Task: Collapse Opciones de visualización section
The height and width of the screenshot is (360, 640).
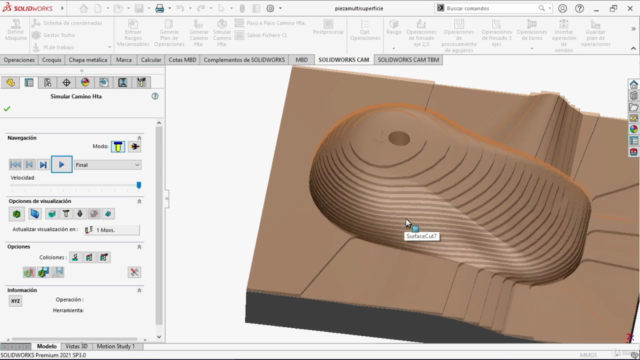Action: (x=139, y=201)
